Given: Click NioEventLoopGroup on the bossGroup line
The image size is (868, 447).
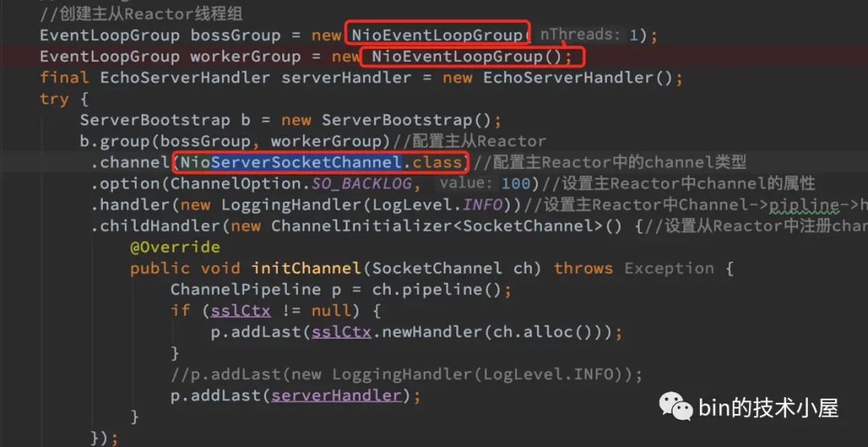Looking at the screenshot, I should click(436, 35).
